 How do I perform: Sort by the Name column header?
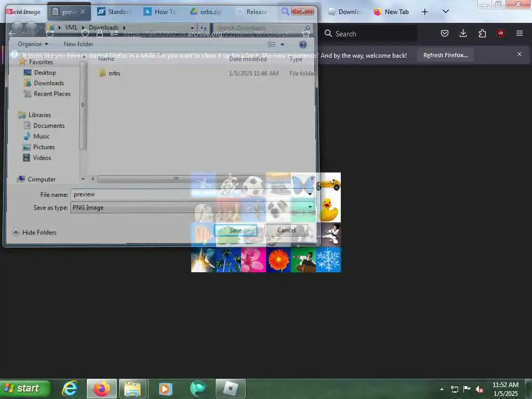coord(106,59)
